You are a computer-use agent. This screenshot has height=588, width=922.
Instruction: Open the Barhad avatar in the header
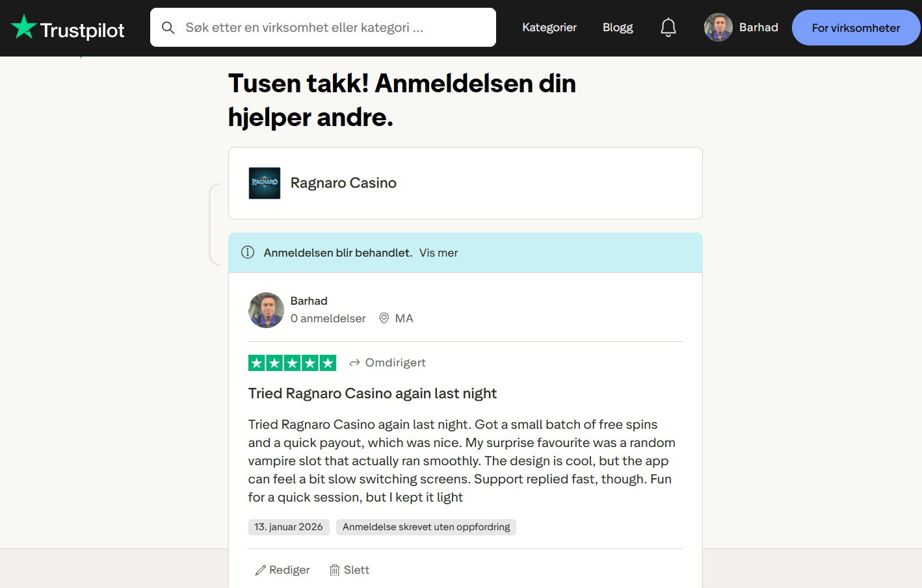(718, 27)
